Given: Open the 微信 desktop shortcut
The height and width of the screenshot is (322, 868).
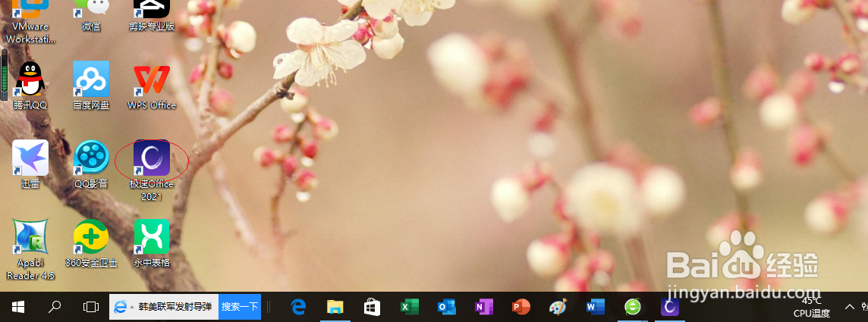Looking at the screenshot, I should (91, 17).
